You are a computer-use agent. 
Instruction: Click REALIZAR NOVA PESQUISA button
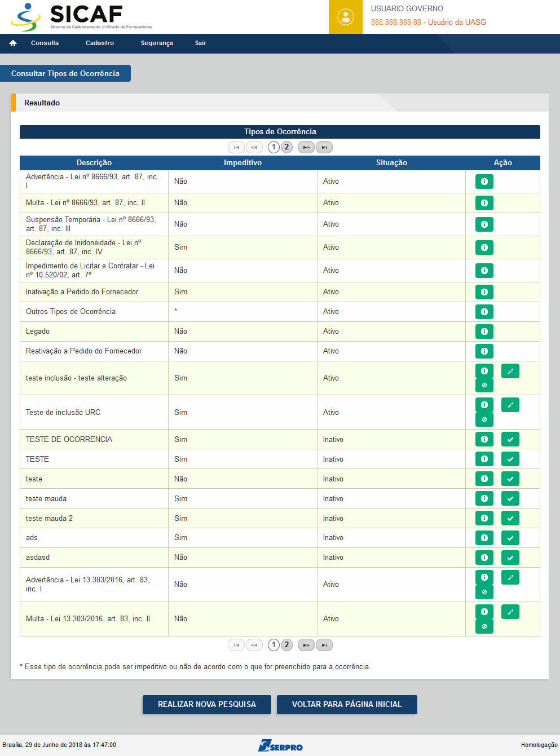pyautogui.click(x=207, y=704)
